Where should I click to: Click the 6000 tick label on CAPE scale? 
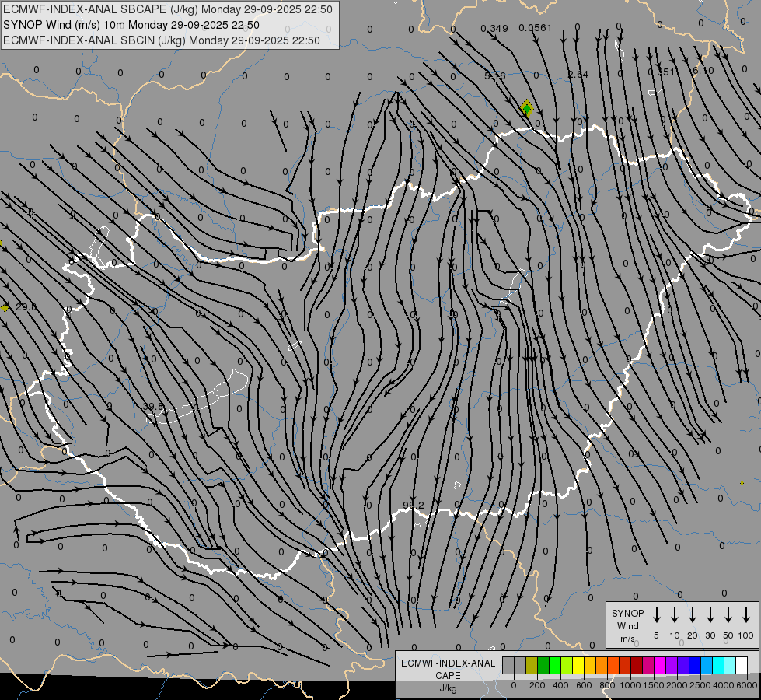[747, 685]
